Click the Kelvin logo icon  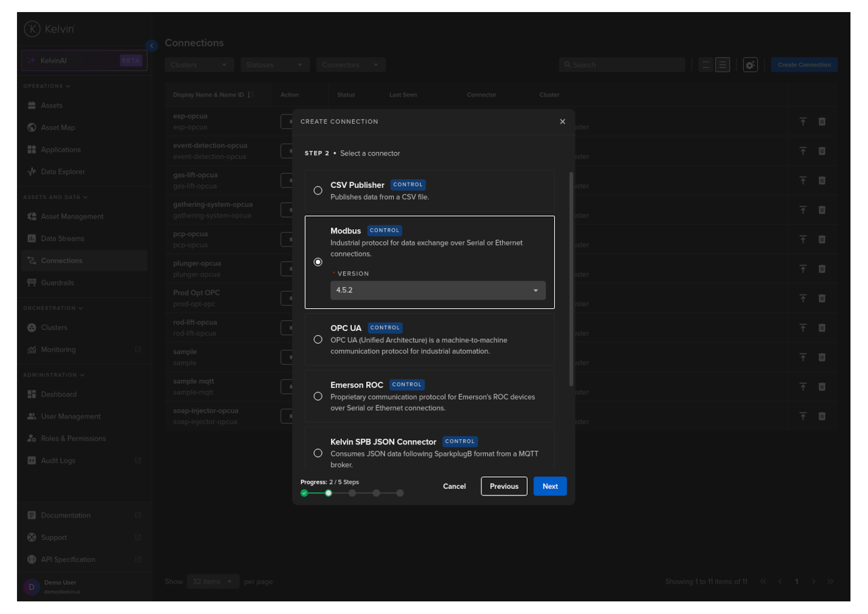tap(32, 29)
